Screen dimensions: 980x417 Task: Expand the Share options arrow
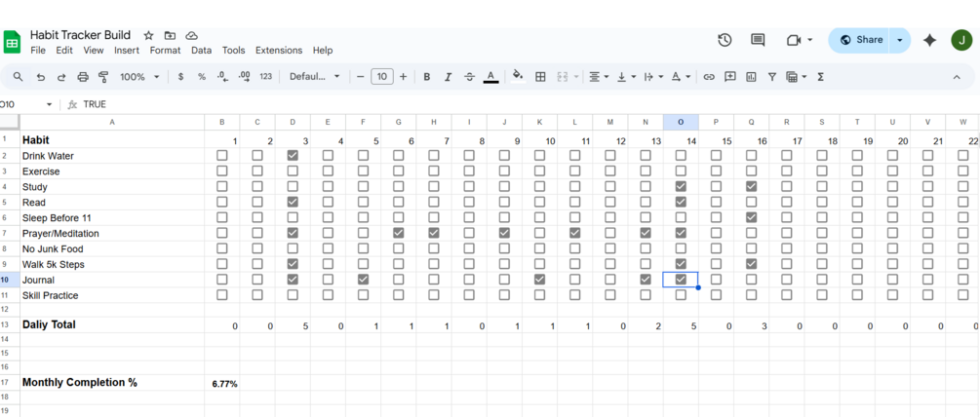point(899,40)
